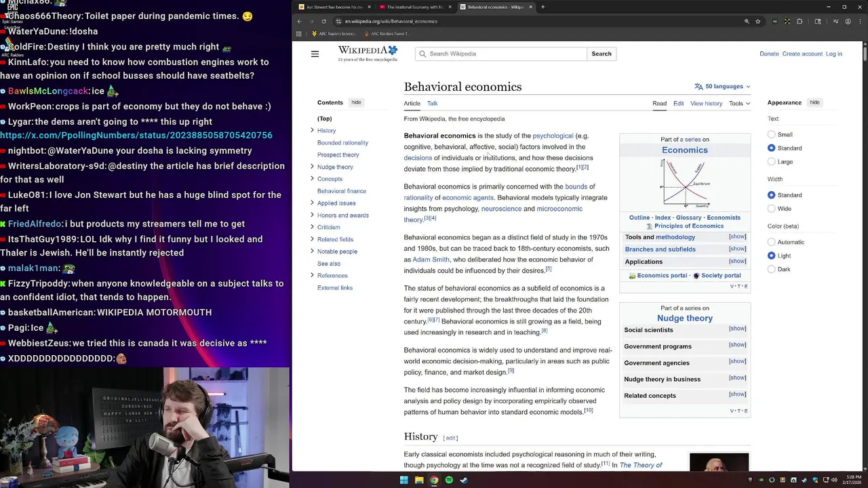Screen dimensions: 868x488
Task: Open the portrait thumbnail in History section
Action: pyautogui.click(x=719, y=462)
